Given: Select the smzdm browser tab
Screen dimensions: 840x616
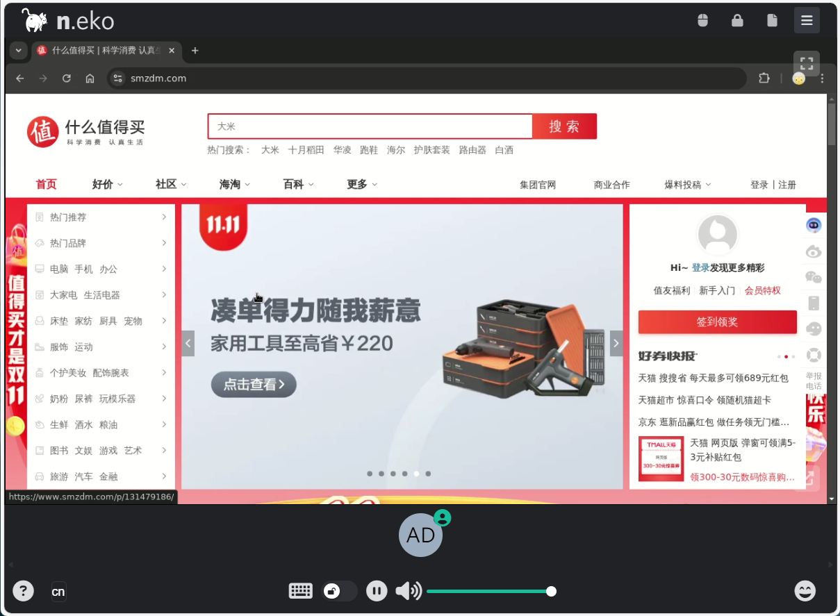Looking at the screenshot, I should pos(106,51).
